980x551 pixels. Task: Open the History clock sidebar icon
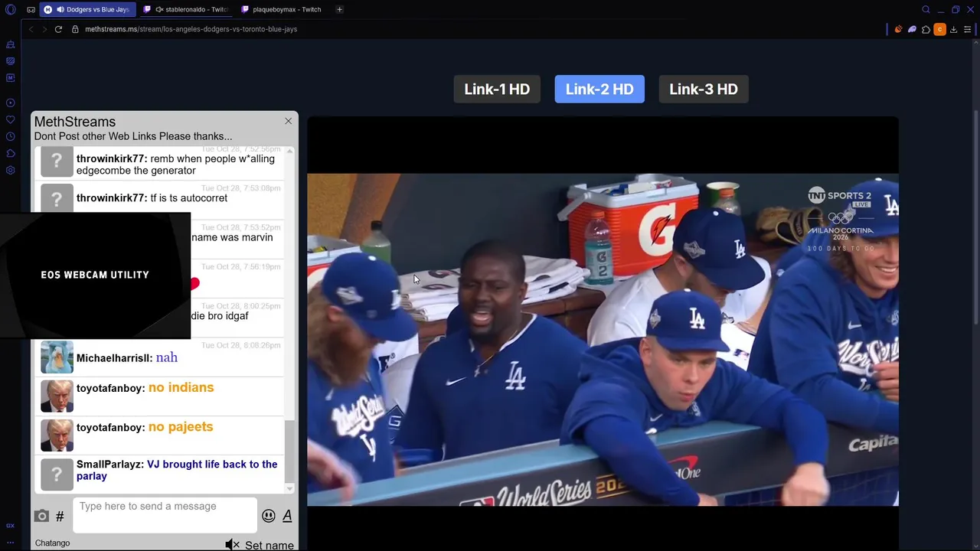tap(10, 136)
